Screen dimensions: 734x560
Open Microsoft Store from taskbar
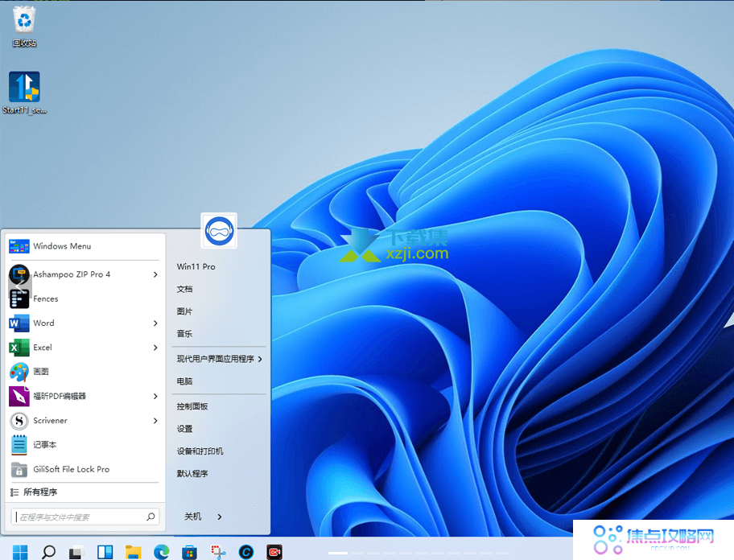pos(189,553)
